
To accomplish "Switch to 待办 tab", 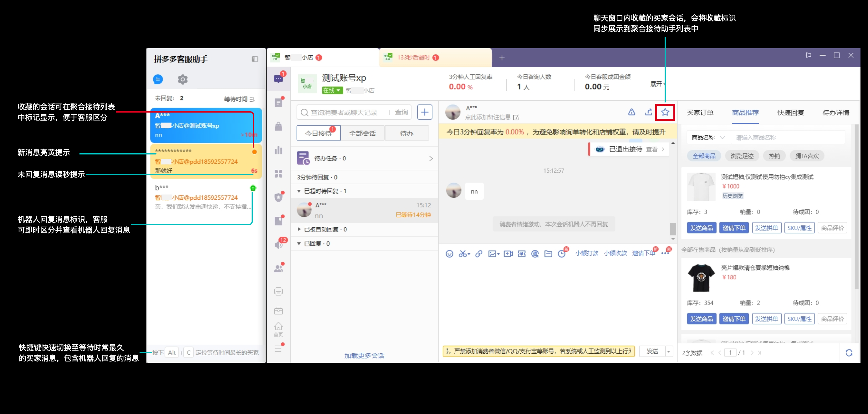I will tap(406, 134).
